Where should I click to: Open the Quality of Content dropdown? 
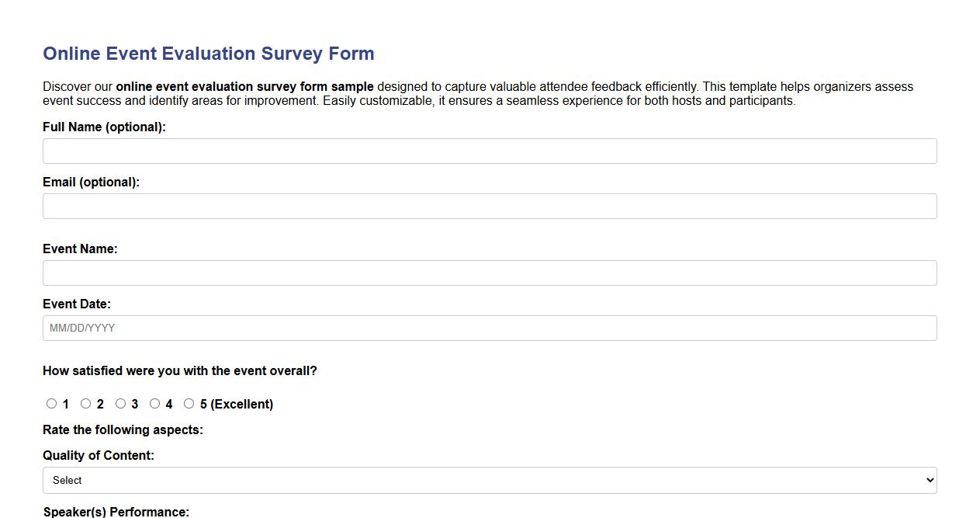click(x=489, y=480)
